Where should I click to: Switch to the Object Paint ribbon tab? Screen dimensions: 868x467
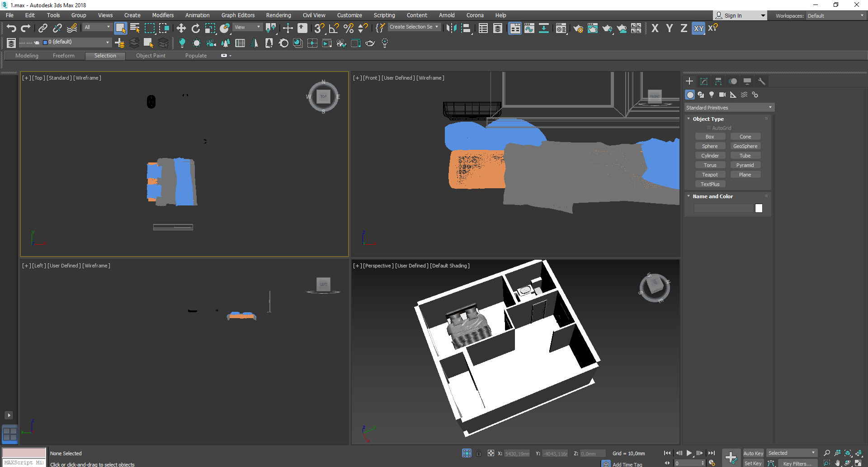pyautogui.click(x=151, y=56)
